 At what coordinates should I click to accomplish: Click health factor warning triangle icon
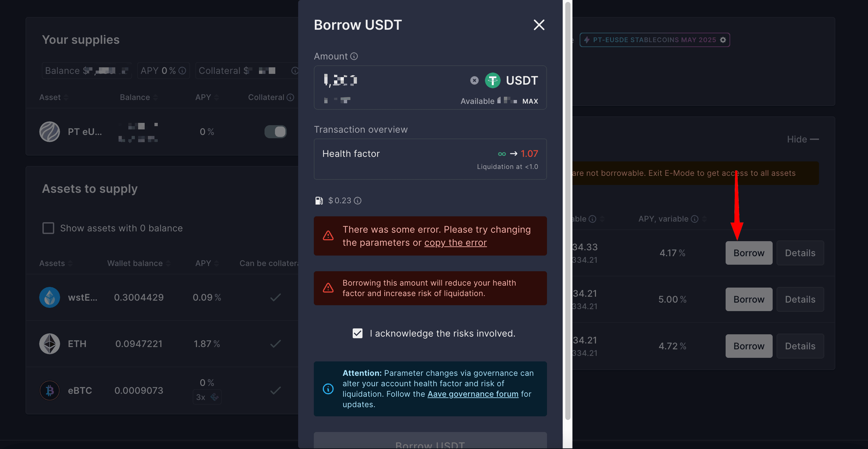pyautogui.click(x=328, y=288)
